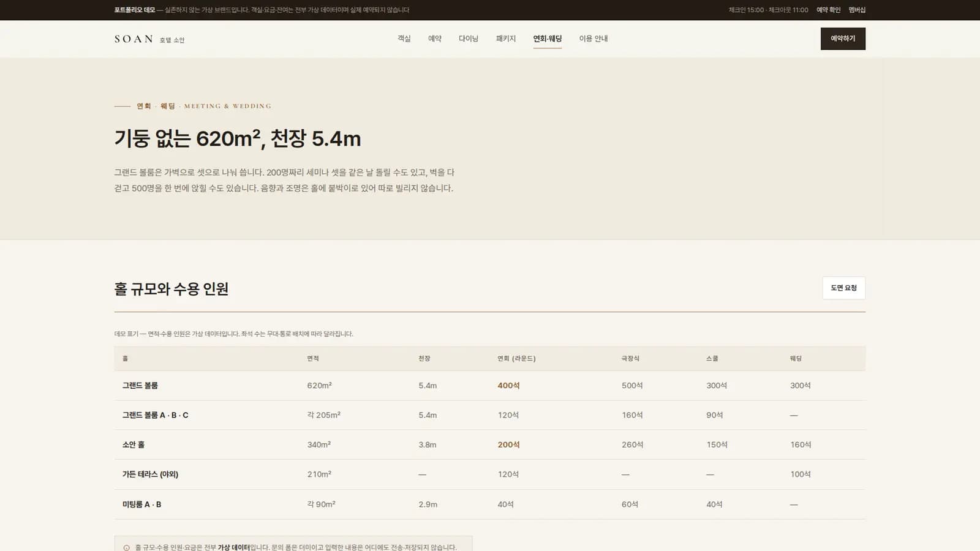This screenshot has height=551, width=980.
Task: Open the 예약 menu item
Action: click(435, 39)
